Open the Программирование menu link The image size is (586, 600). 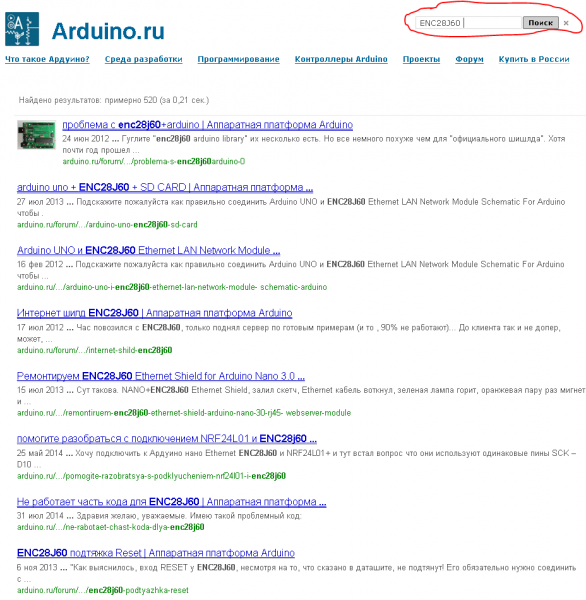click(238, 59)
